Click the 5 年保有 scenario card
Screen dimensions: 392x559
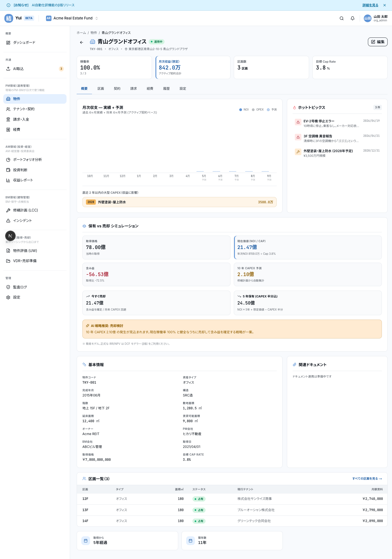[308, 303]
